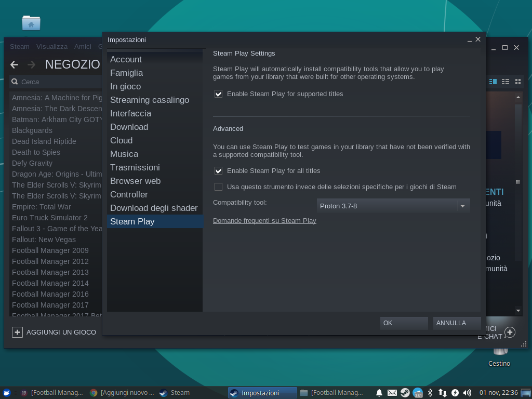Close the Impostazioni dialog
This screenshot has width=532, height=399.
(x=478, y=39)
